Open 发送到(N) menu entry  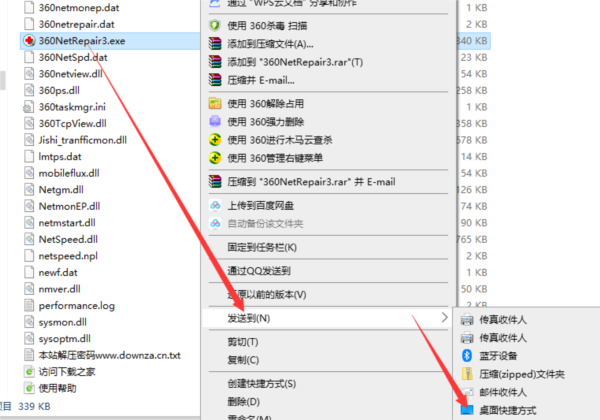pos(328,318)
